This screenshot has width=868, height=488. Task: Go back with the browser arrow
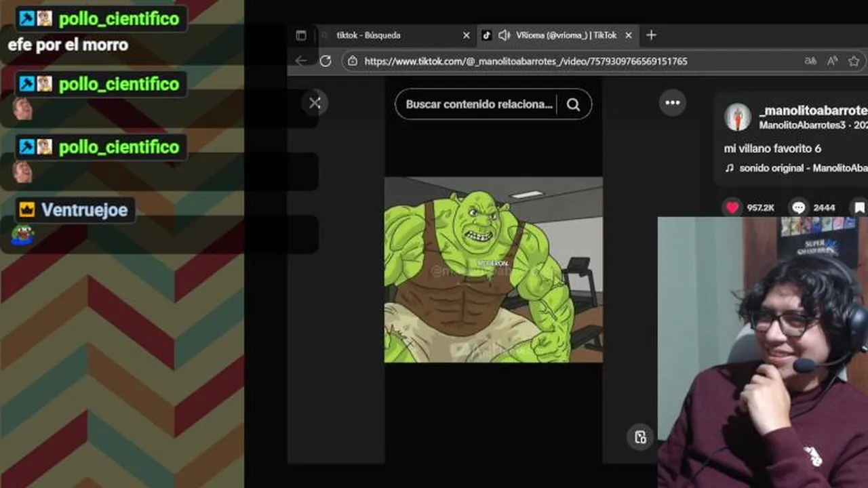(301, 61)
